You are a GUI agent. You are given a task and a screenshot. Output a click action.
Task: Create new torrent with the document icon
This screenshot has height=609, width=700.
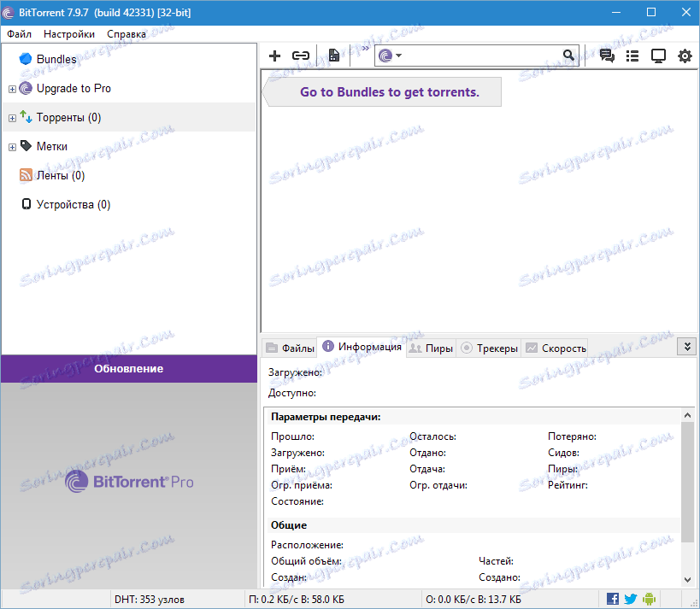coord(334,56)
